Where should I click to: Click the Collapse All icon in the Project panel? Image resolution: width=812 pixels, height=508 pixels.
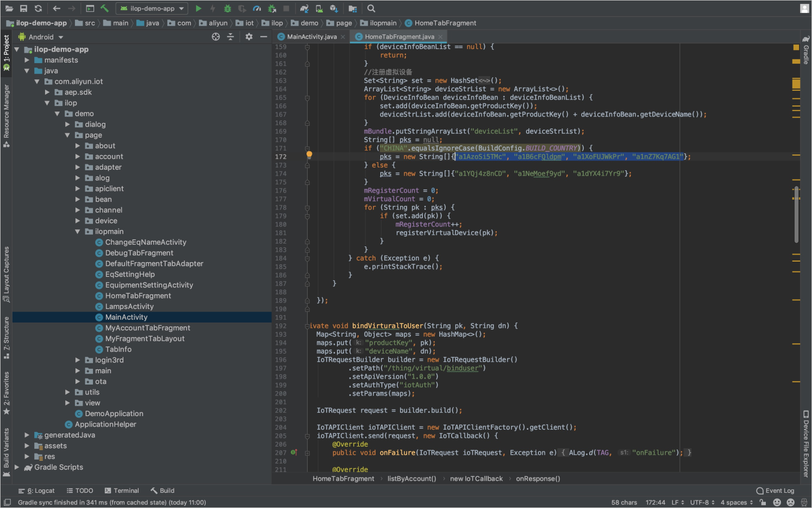click(x=230, y=37)
